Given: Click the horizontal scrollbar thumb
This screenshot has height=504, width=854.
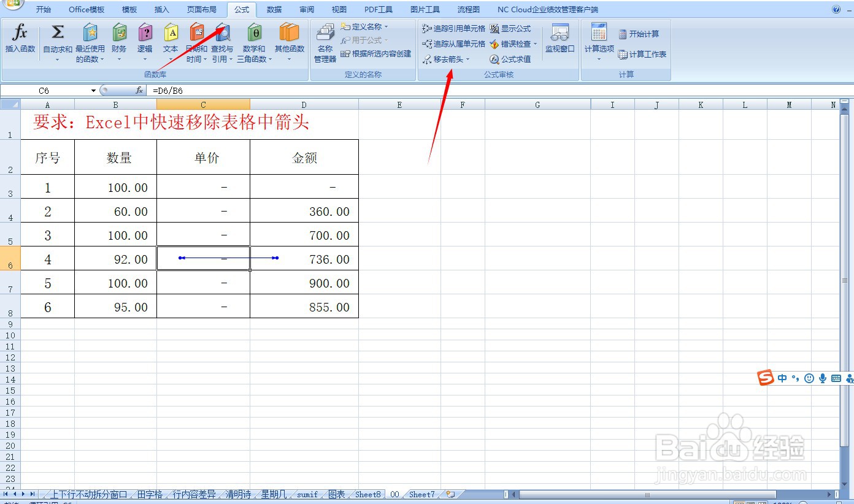Looking at the screenshot, I should pyautogui.click(x=647, y=494).
